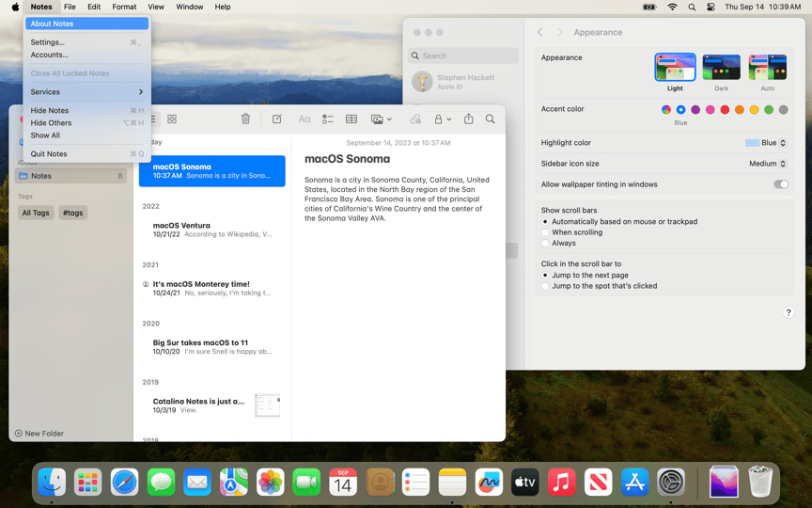Viewport: 812px width, 508px height.
Task: Open Launchpad from the Dock
Action: 88,482
